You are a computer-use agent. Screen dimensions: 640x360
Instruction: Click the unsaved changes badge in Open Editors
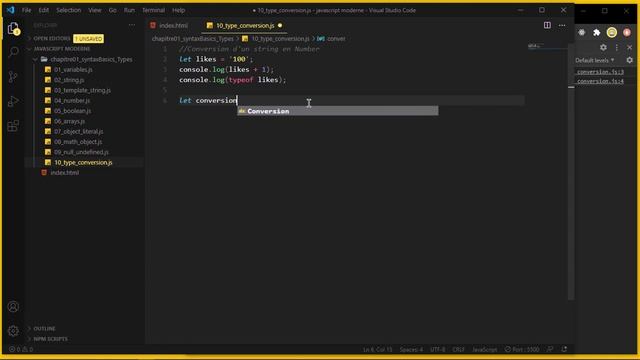[89, 39]
